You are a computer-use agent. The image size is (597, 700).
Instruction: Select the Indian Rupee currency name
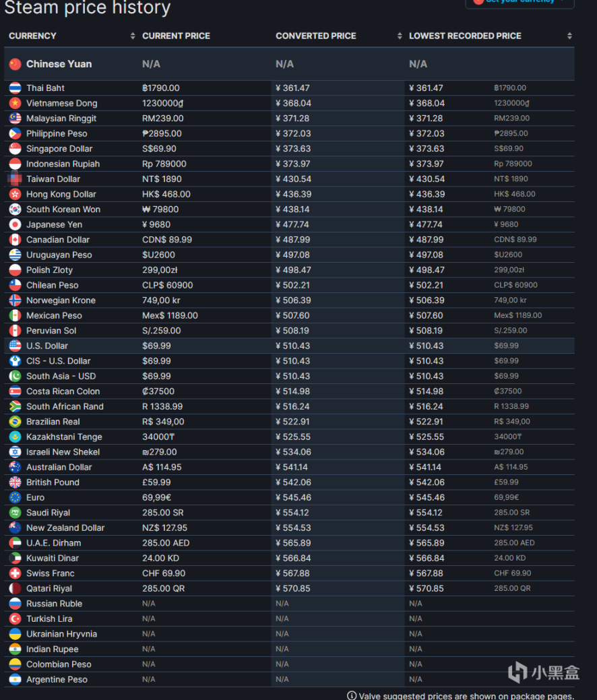click(53, 649)
